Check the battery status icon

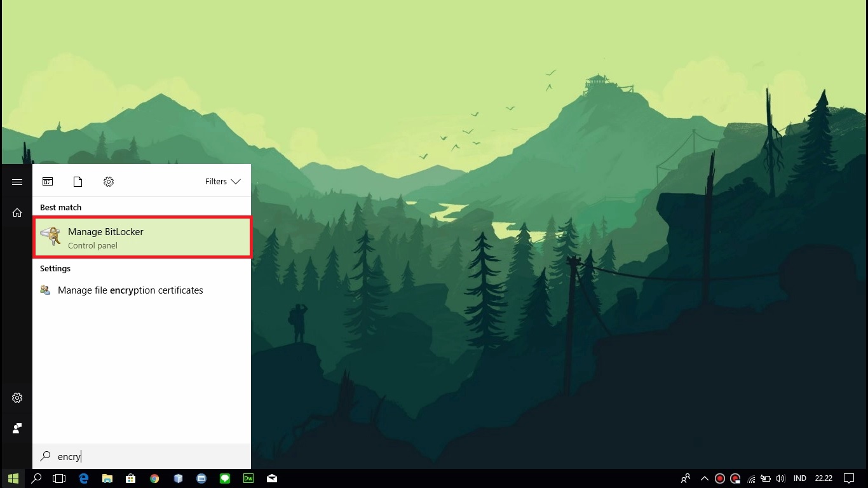[766, 478]
